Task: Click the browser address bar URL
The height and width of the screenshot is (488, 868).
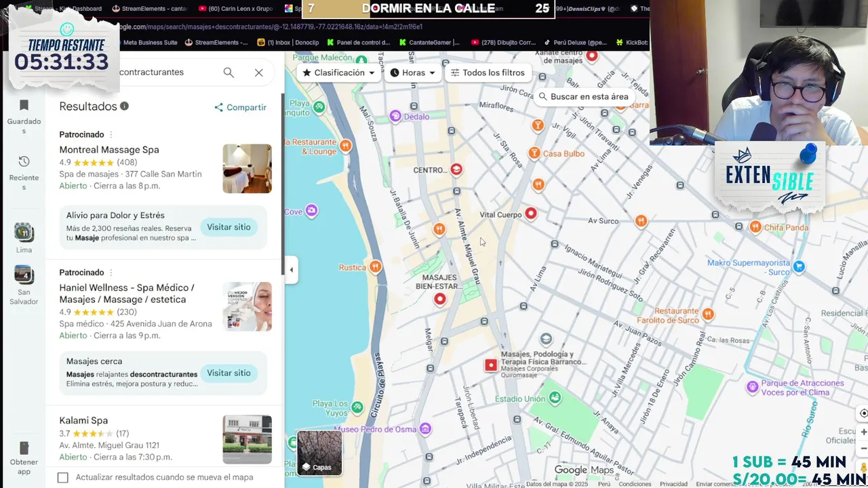Action: pos(271,26)
